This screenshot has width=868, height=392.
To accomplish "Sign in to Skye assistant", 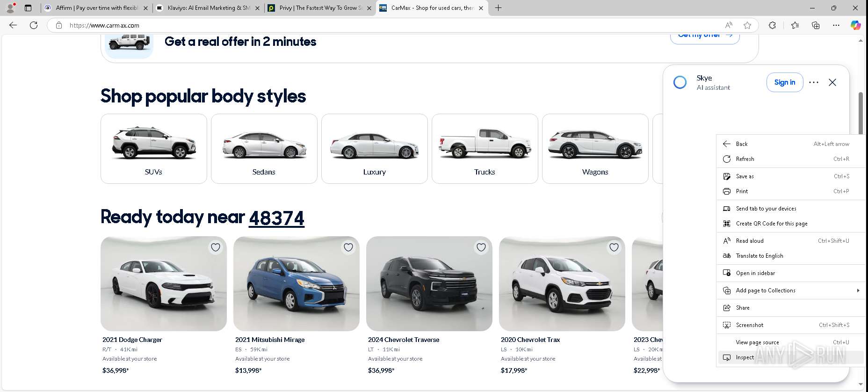I will click(x=785, y=82).
